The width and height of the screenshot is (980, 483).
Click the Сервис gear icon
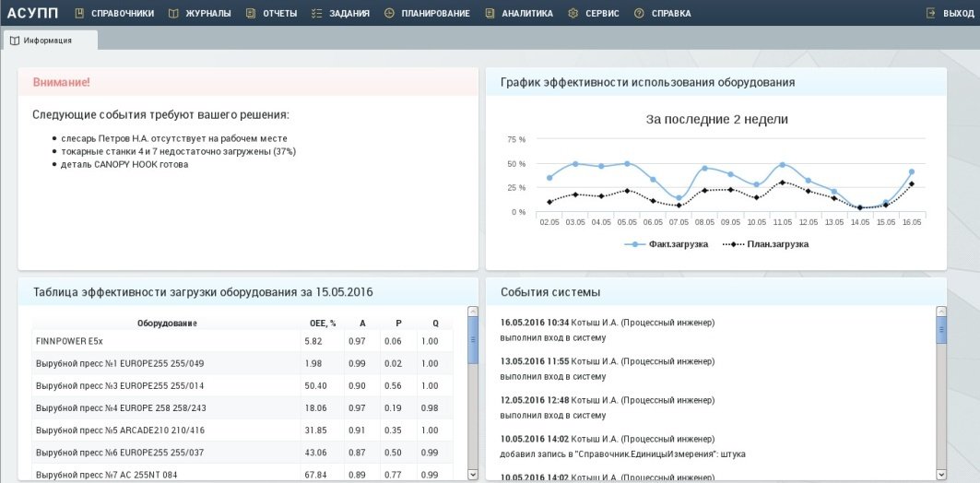(x=573, y=13)
